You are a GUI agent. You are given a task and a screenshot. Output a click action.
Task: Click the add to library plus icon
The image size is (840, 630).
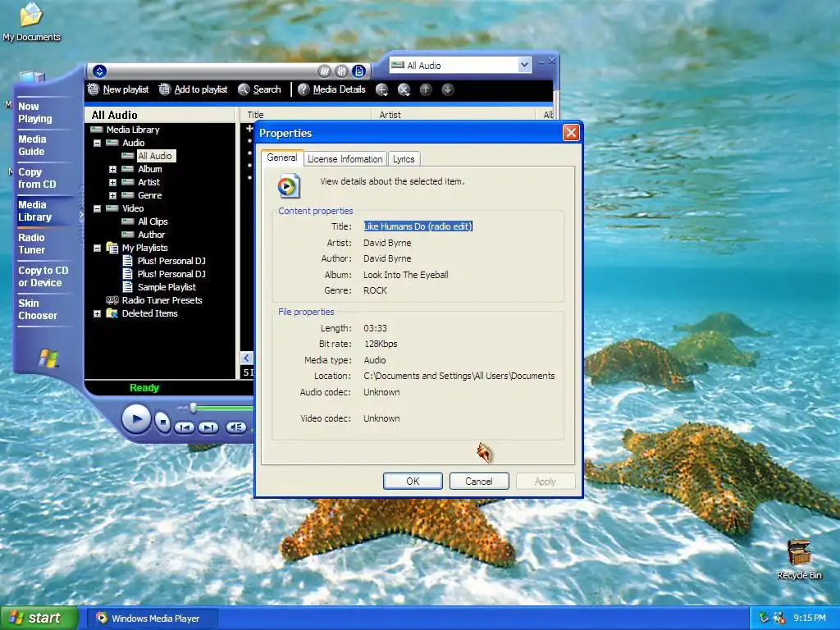point(381,89)
